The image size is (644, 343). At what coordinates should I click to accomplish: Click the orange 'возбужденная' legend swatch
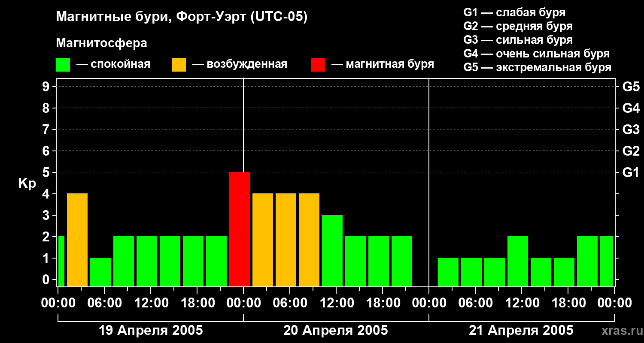(x=179, y=65)
